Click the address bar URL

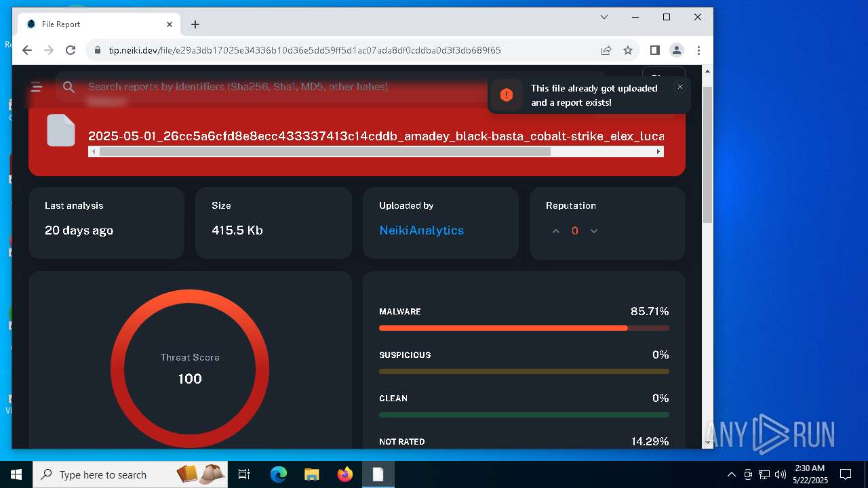[304, 50]
